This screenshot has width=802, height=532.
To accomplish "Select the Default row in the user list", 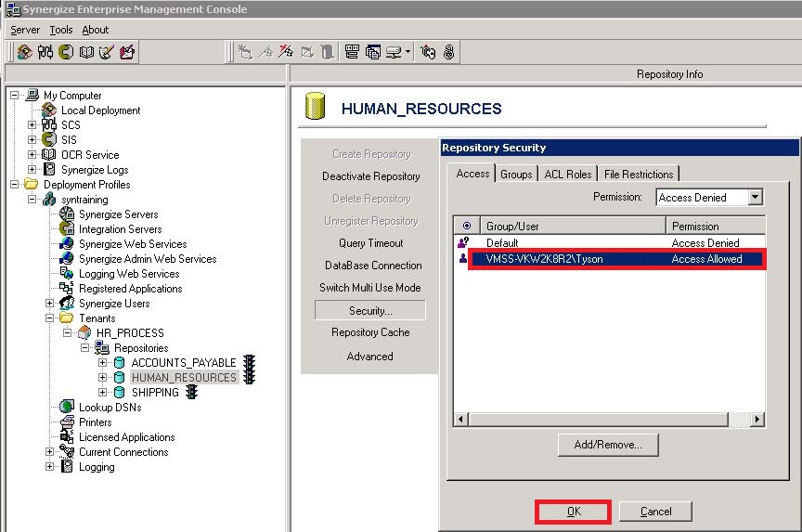I will click(610, 242).
